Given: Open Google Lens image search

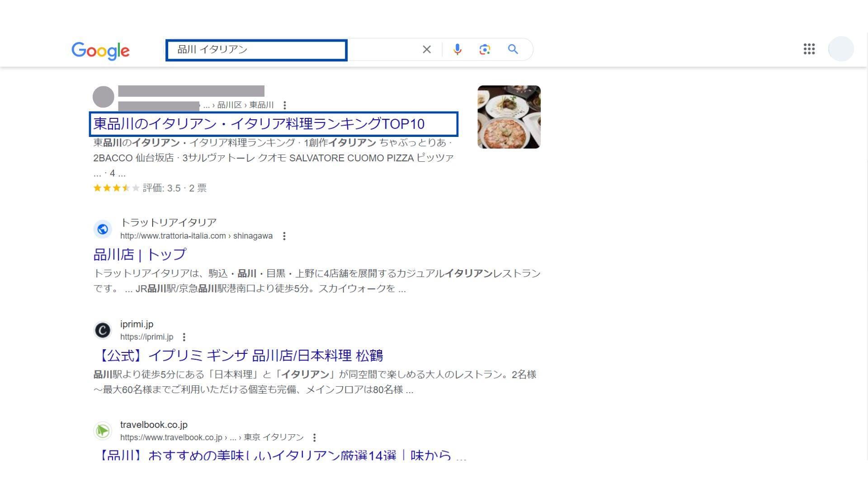Looking at the screenshot, I should (x=485, y=49).
